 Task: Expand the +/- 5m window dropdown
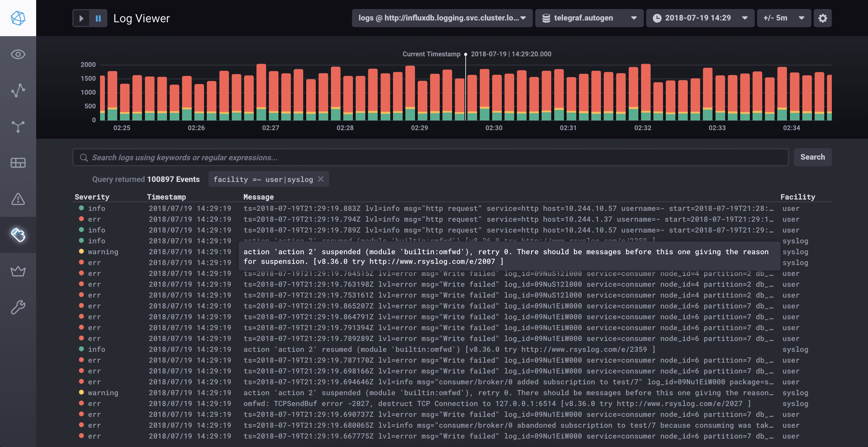pos(783,18)
